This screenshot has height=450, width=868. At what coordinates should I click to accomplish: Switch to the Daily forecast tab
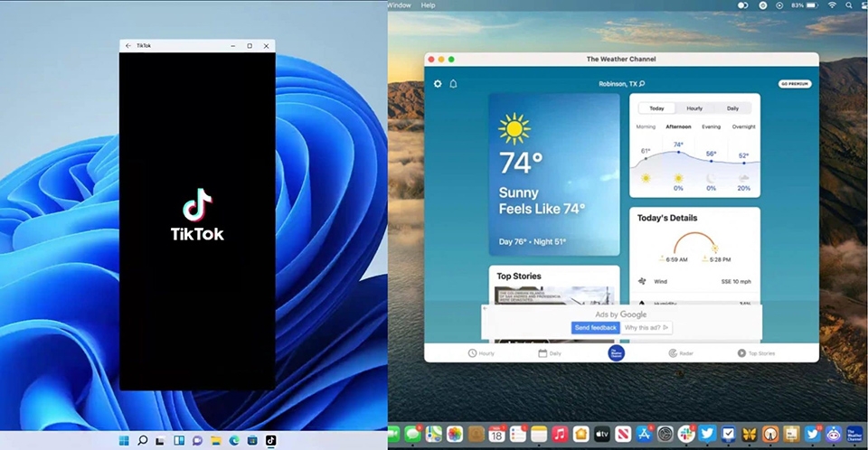(732, 108)
